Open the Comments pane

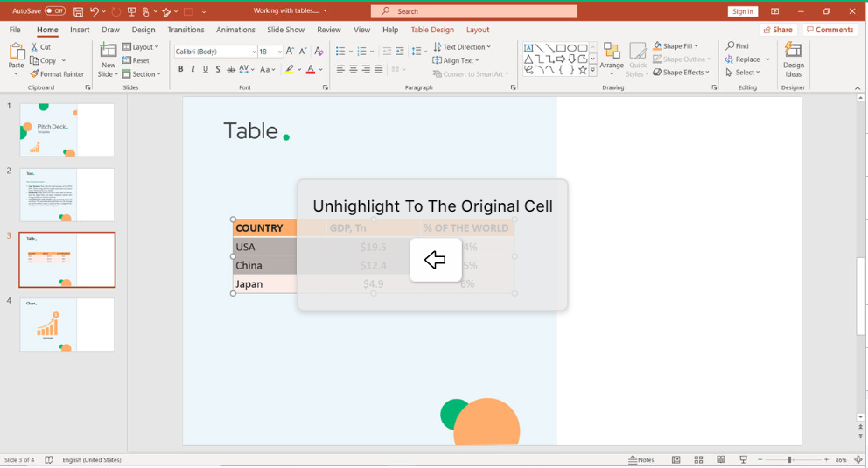coord(829,30)
